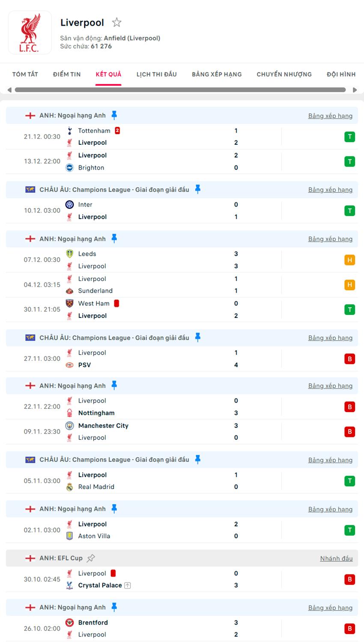364x643 pixels.
Task: Unpin the first Ngoại hạng Anh league
Action: [114, 115]
